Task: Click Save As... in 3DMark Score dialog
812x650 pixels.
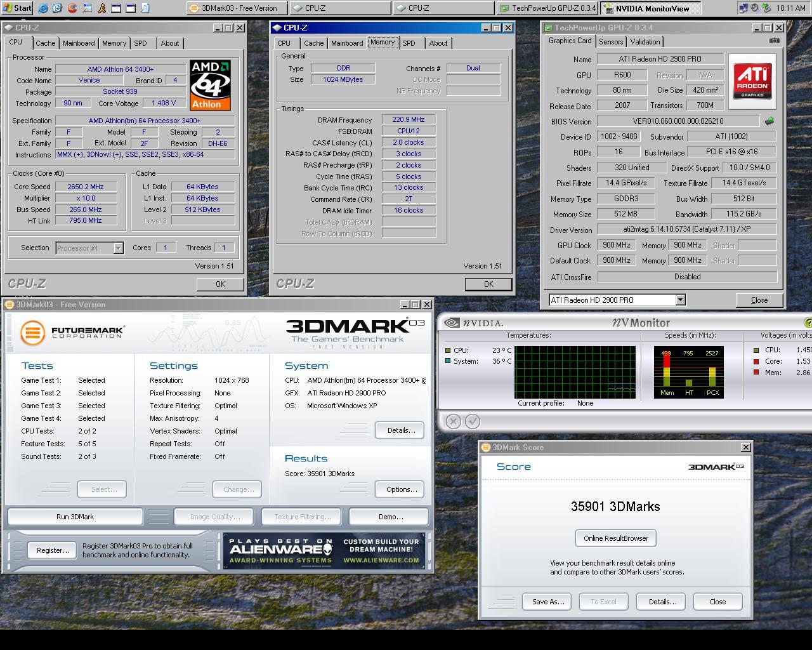Action: 548,602
